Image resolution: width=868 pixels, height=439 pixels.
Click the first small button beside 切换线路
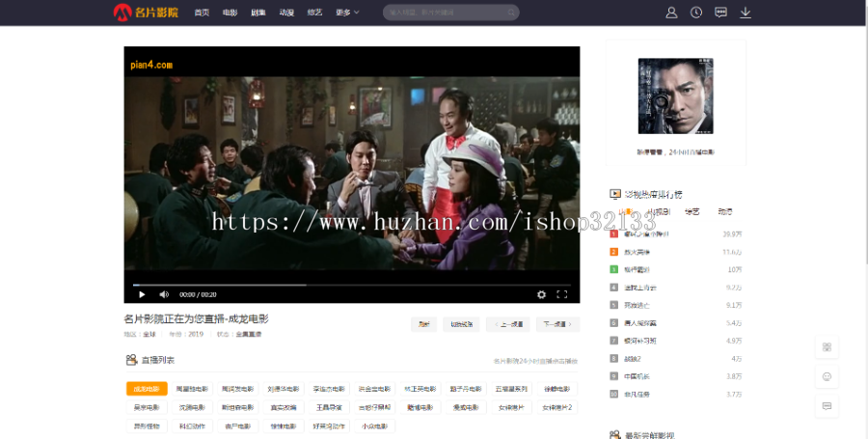(424, 324)
